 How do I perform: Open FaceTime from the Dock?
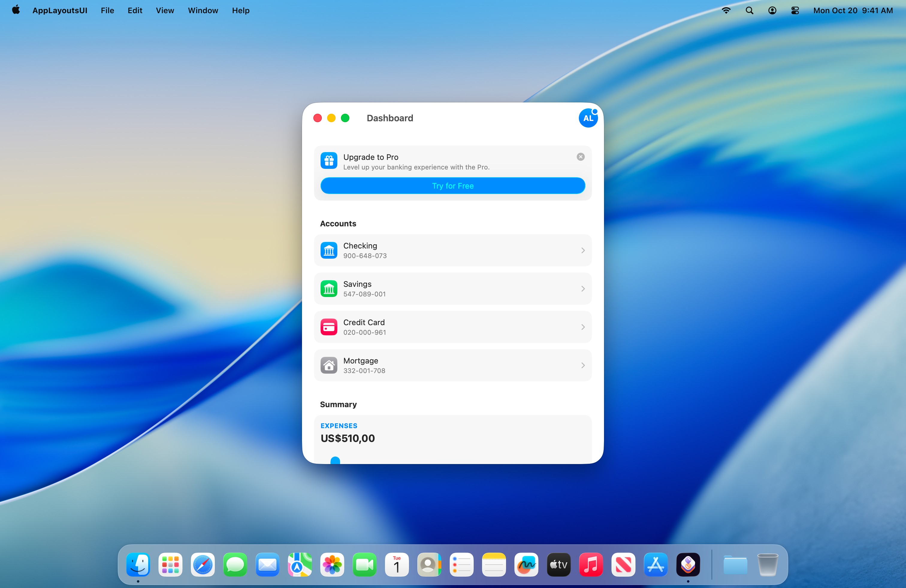click(x=364, y=564)
